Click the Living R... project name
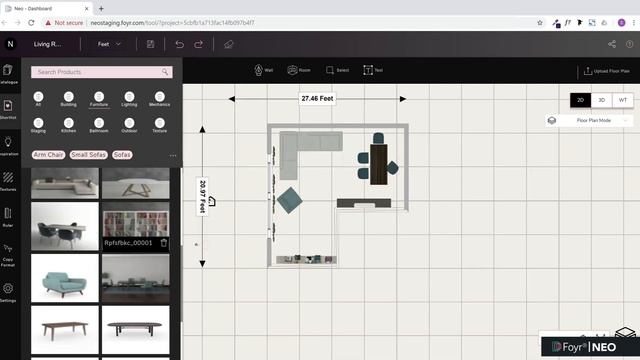The image size is (640, 360). (47, 44)
